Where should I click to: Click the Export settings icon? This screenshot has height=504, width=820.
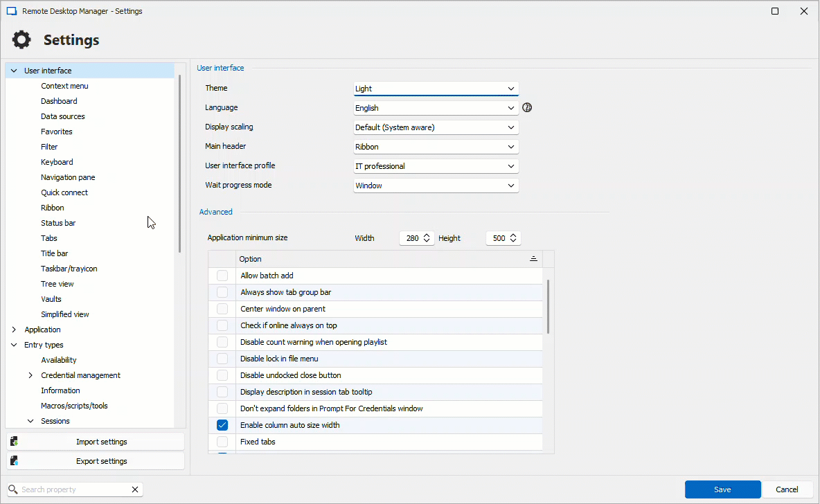15,461
